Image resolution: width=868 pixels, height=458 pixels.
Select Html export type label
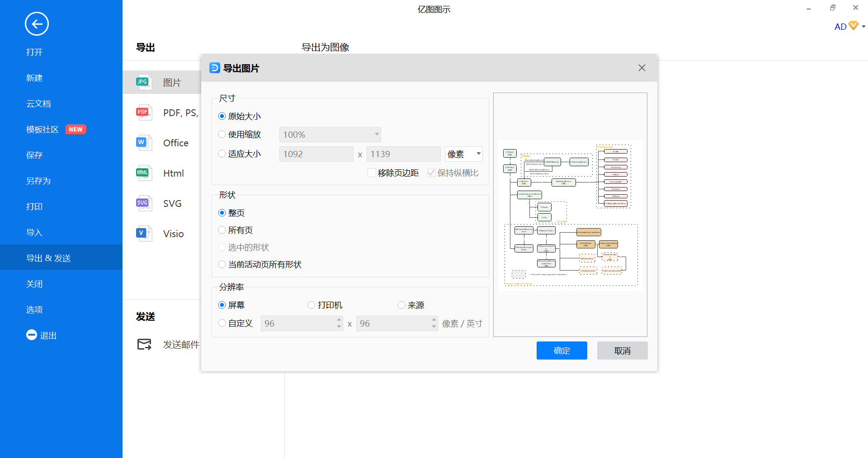click(174, 173)
